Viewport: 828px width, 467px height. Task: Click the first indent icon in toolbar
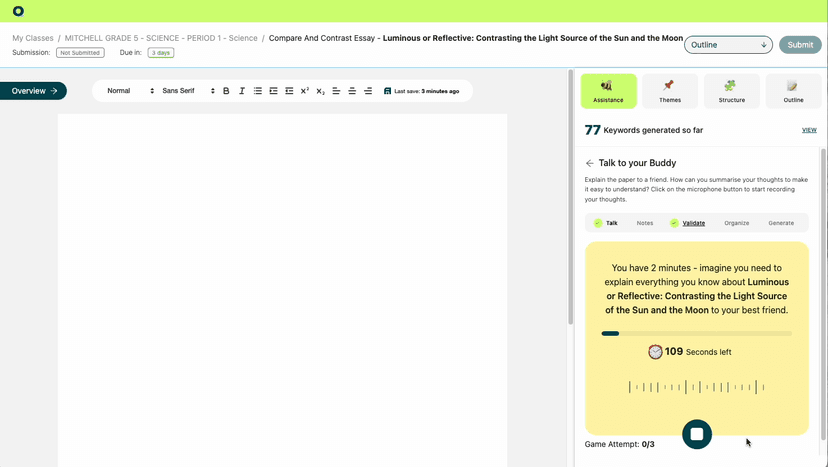point(273,91)
